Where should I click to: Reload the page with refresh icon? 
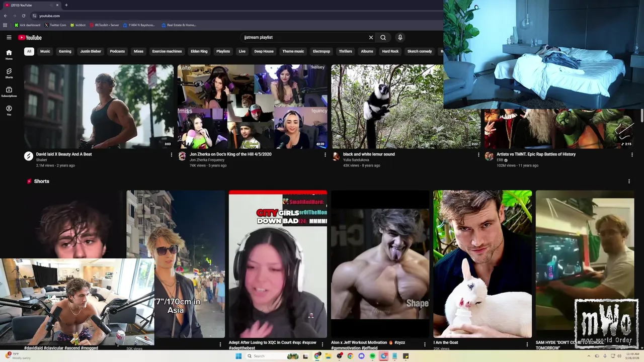point(23,16)
